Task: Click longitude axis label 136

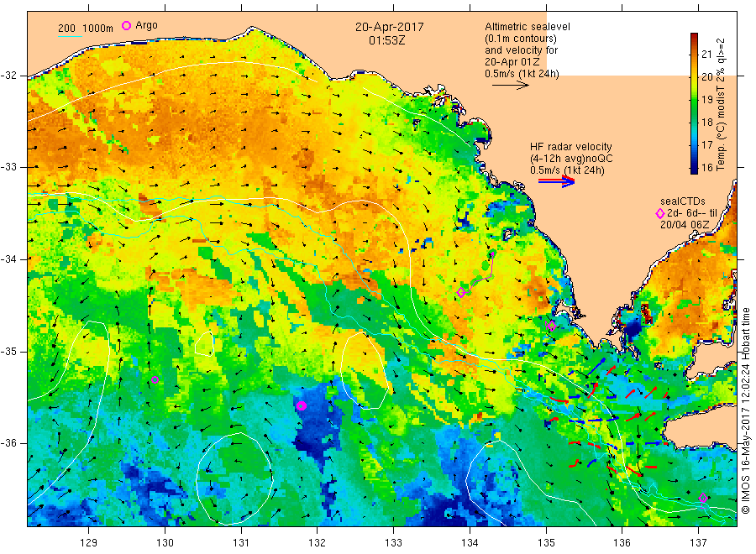Action: 622,543
